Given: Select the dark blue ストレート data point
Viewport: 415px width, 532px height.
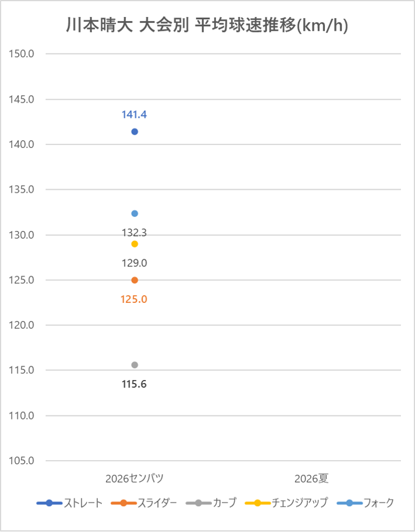Looking at the screenshot, I should click(x=134, y=131).
